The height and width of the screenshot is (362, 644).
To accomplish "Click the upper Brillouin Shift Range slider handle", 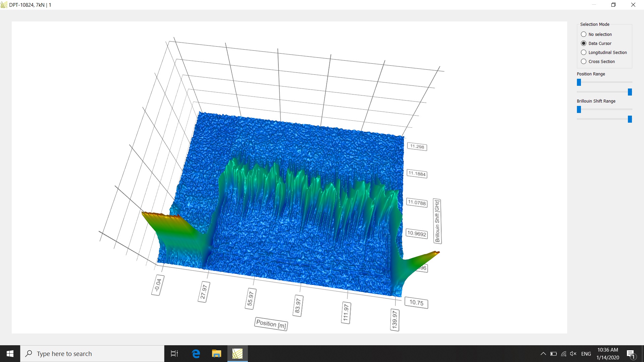I will pyautogui.click(x=579, y=109).
